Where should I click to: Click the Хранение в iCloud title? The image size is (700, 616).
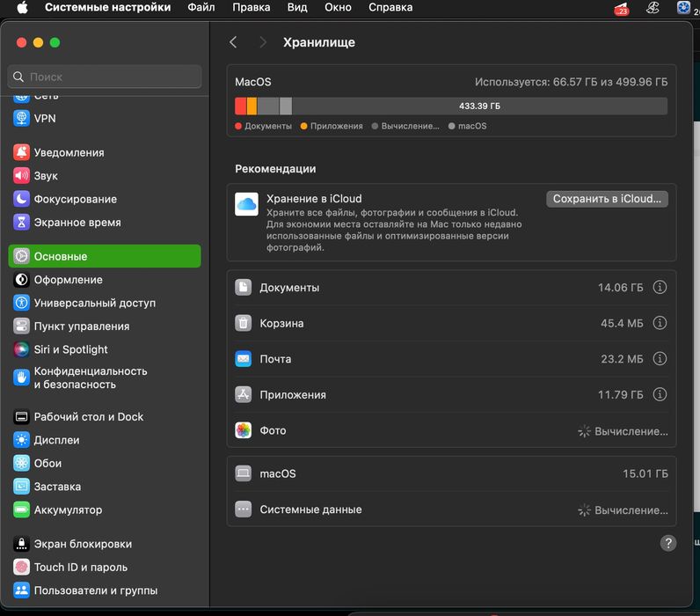coord(314,198)
